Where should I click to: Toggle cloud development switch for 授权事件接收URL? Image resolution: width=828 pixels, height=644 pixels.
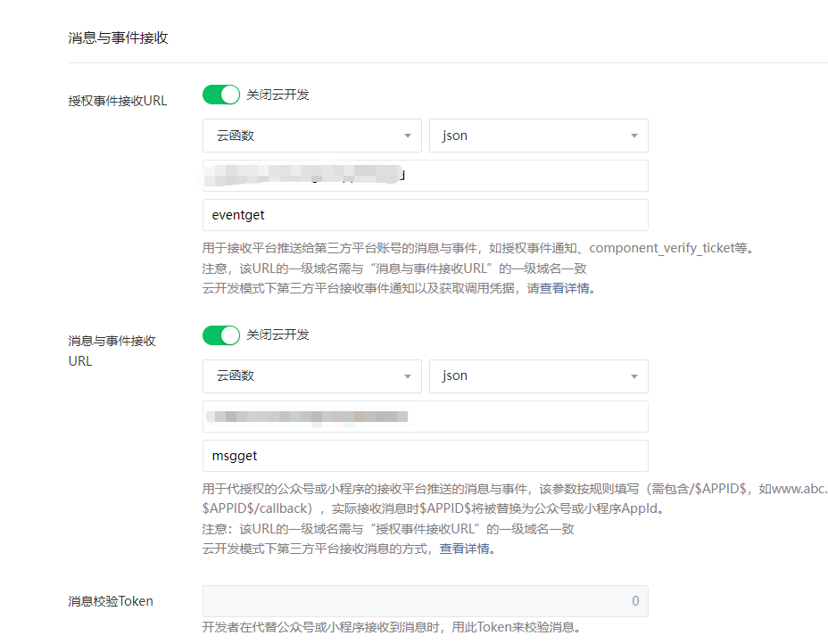click(x=220, y=95)
